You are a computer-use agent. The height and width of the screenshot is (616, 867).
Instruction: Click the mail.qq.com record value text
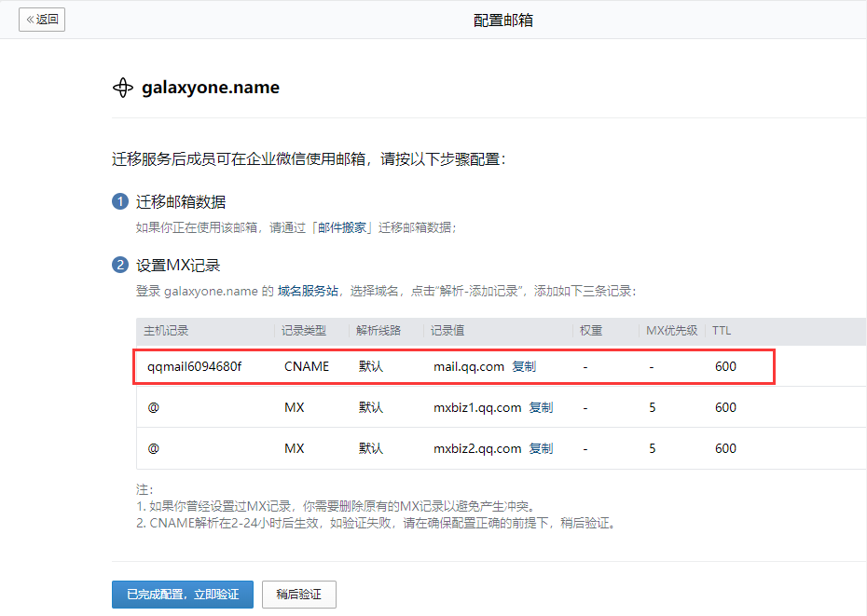pos(469,366)
